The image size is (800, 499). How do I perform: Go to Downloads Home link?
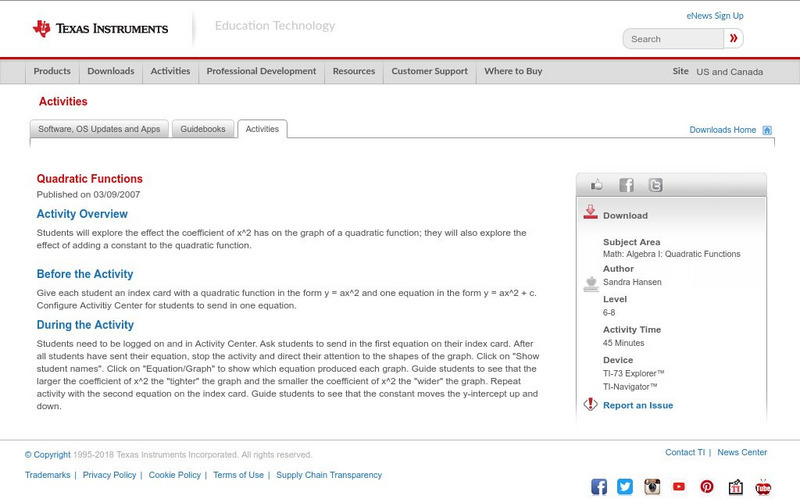(x=722, y=130)
